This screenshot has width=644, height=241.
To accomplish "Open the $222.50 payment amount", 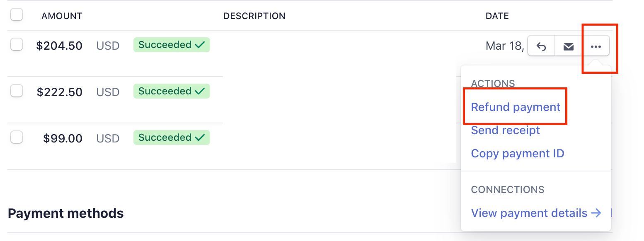I will click(x=60, y=92).
